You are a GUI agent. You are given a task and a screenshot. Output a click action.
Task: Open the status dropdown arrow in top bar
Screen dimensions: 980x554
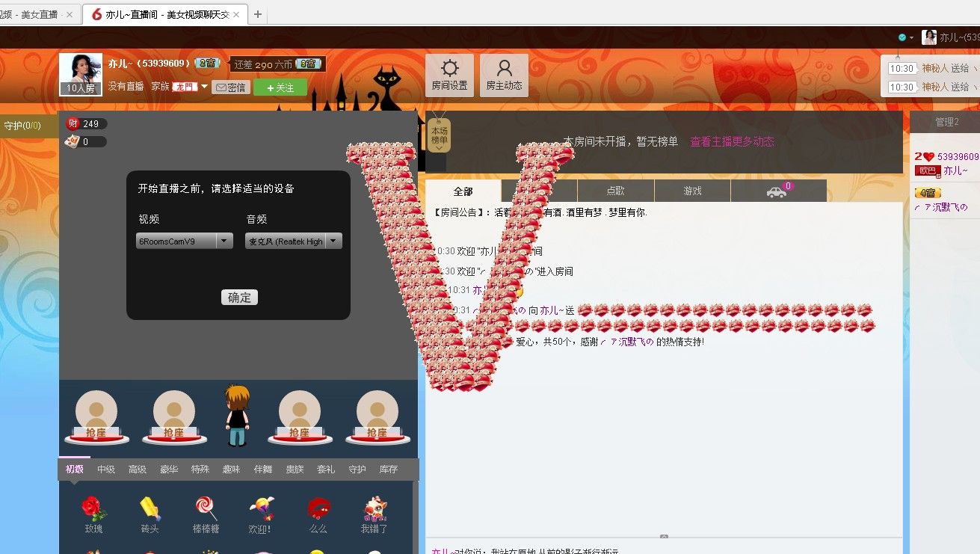point(911,38)
